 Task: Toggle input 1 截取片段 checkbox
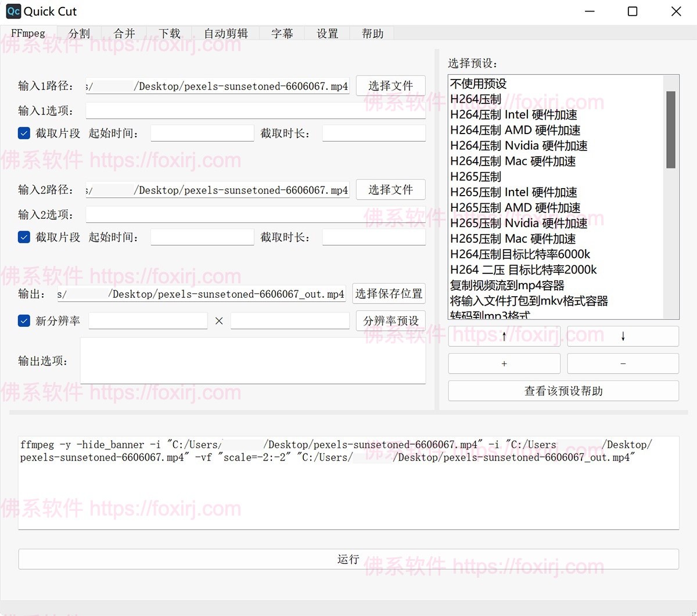(24, 134)
